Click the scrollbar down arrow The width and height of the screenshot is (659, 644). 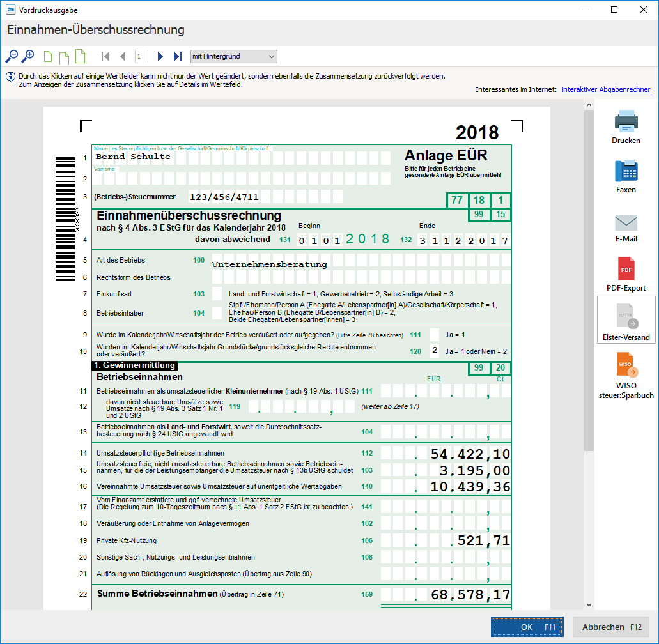tap(589, 604)
